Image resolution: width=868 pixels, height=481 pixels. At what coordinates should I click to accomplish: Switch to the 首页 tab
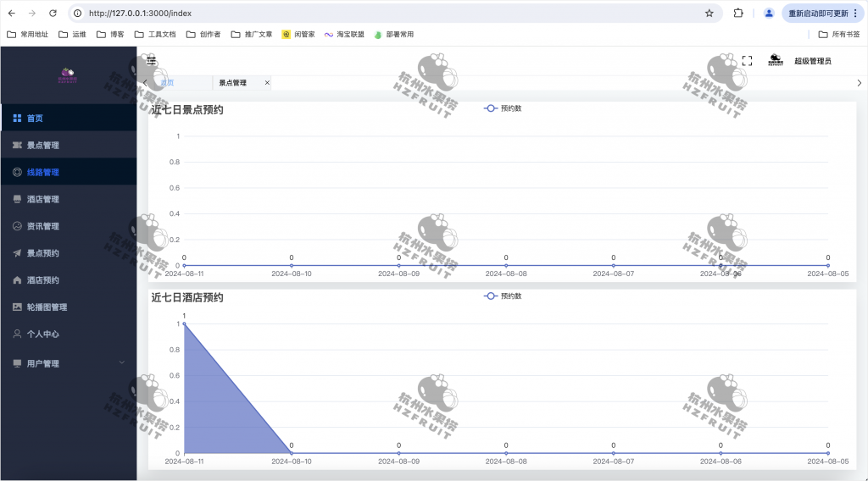tap(168, 83)
